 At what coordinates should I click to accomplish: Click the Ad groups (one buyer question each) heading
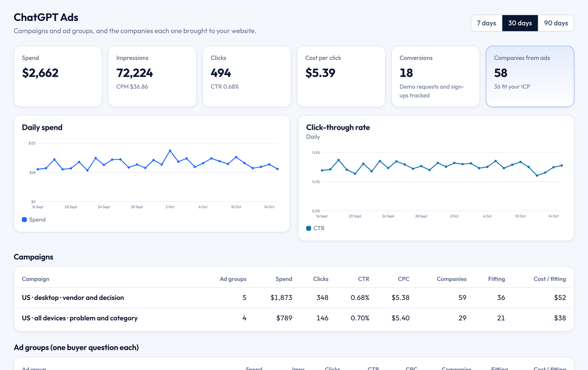coord(76,348)
